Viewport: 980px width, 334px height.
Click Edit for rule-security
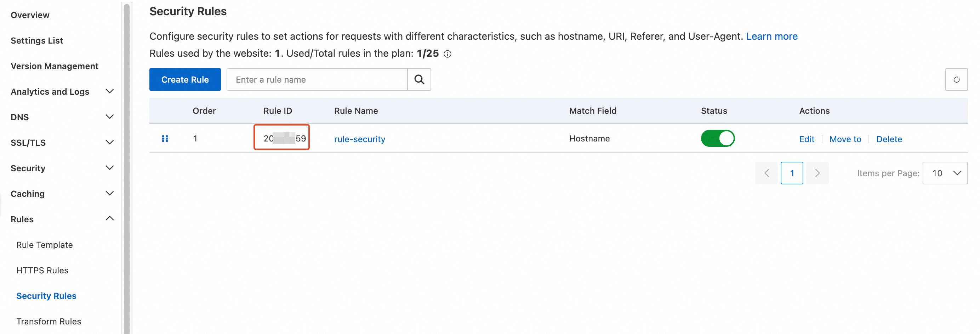click(x=806, y=139)
